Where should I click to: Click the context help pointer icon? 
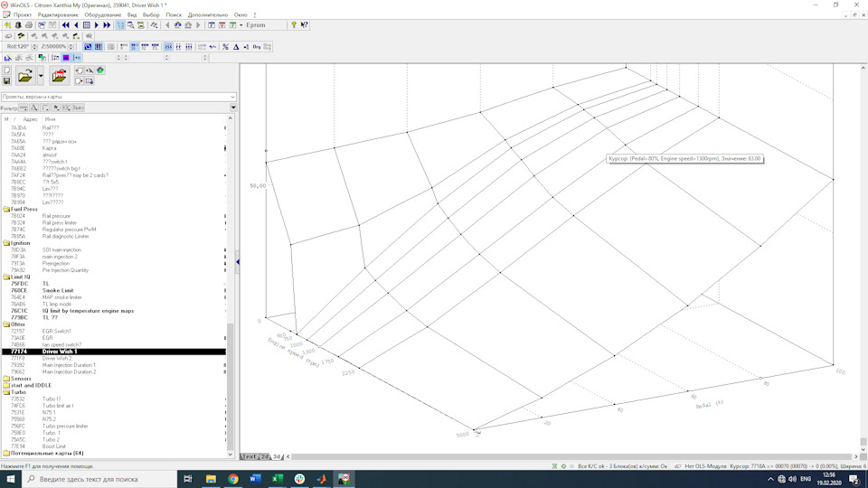pyautogui.click(x=305, y=25)
